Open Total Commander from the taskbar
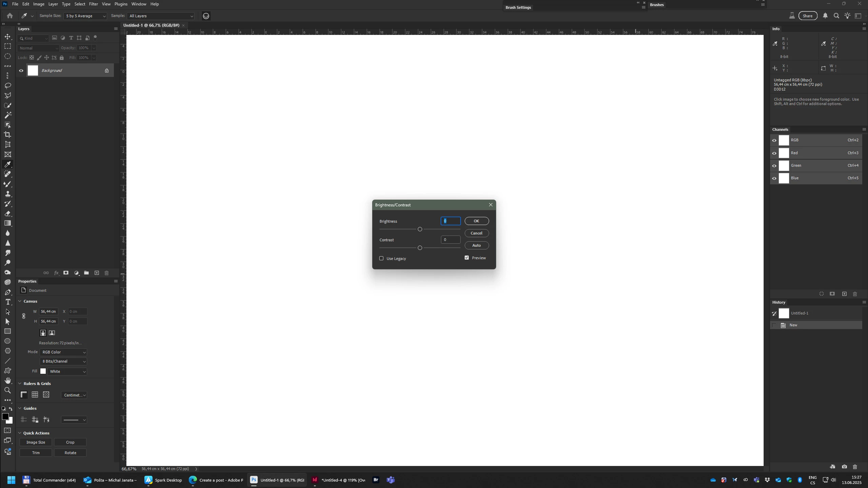The image size is (868, 488). coord(49,480)
